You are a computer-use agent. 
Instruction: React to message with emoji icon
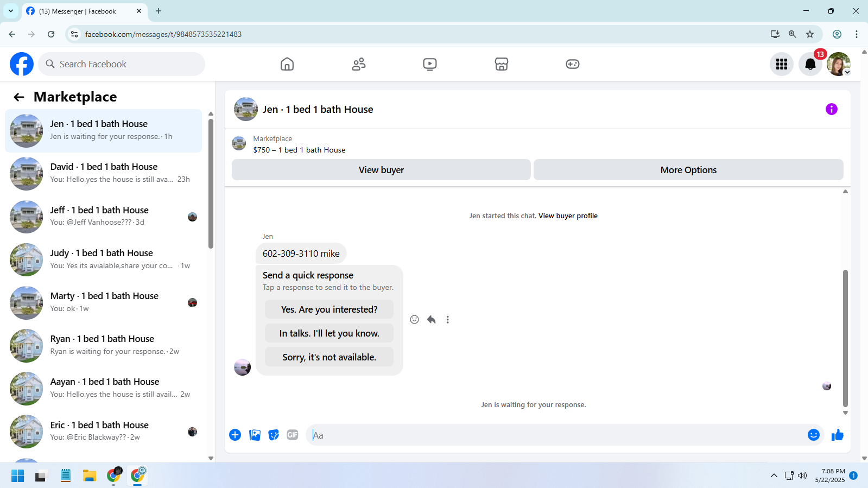coord(415,320)
